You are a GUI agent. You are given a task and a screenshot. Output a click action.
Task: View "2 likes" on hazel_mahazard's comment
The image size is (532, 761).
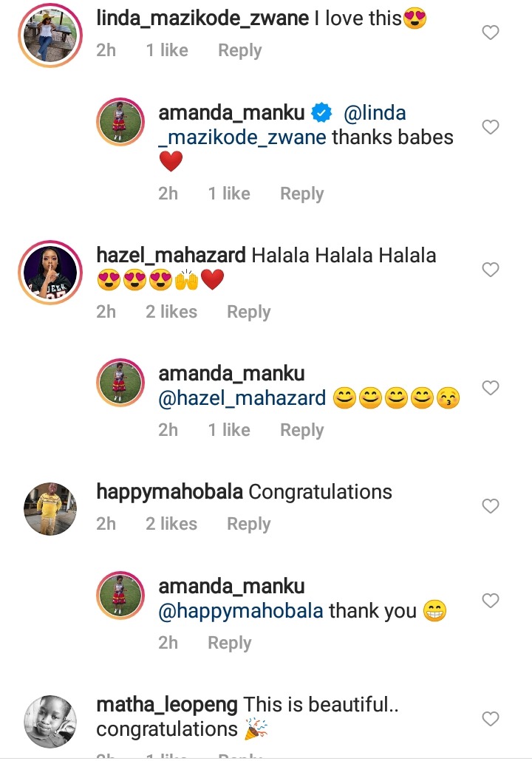coord(171,312)
